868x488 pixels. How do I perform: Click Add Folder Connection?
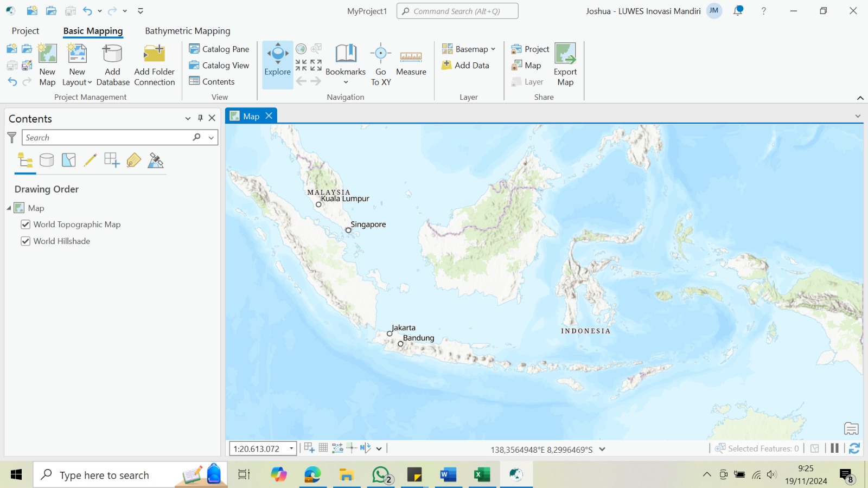pos(155,65)
